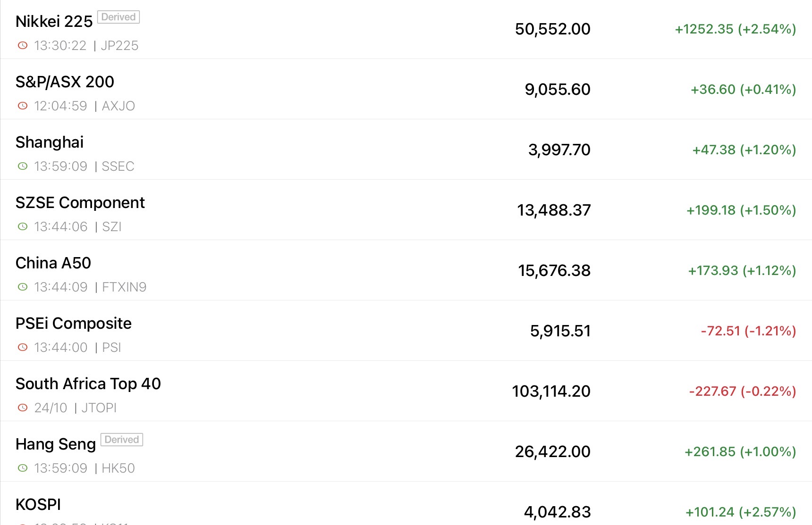Click the Derived badge next to Hang Seng
Viewport: 812px width, 525px height.
click(x=122, y=440)
